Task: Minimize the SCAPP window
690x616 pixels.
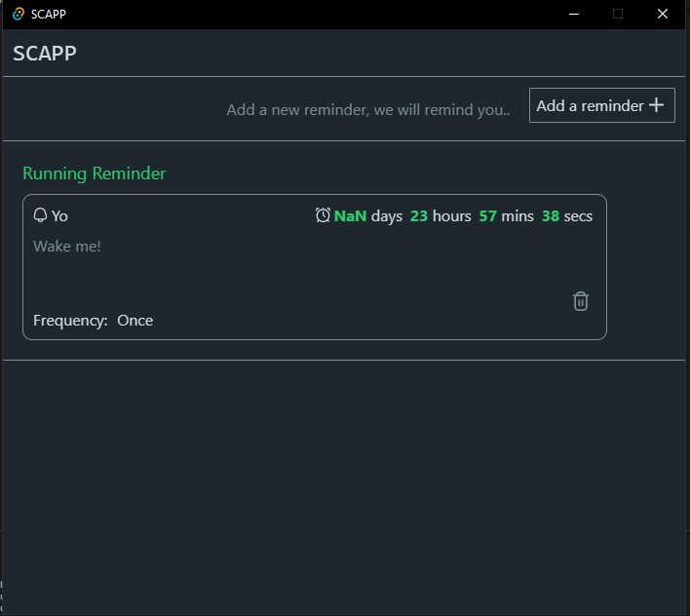Action: pos(573,14)
